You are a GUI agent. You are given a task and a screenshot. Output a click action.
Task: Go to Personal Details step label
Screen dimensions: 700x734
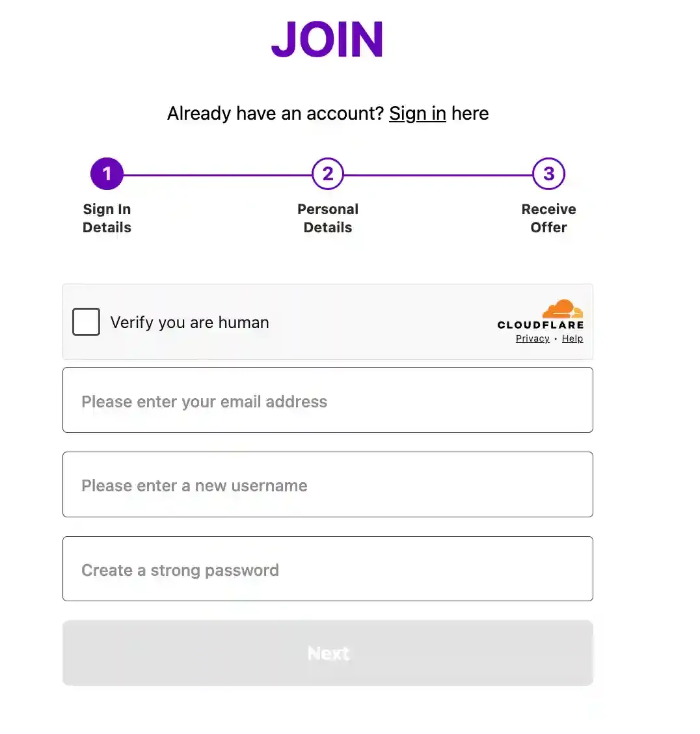(x=327, y=218)
